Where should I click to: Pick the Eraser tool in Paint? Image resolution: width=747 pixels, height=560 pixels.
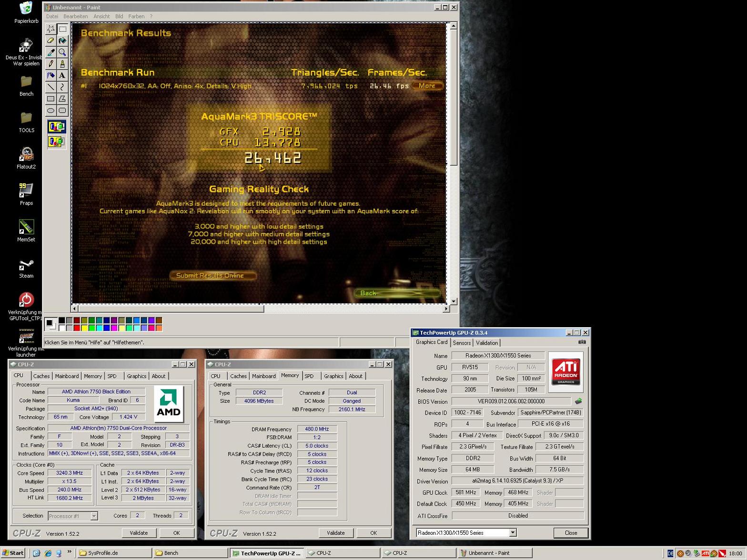click(x=50, y=40)
